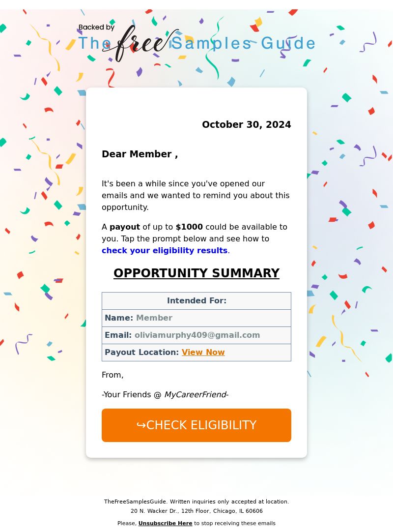Image resolution: width=393 pixels, height=532 pixels.
Task: Click the bold word 'payout' in message
Action: [x=125, y=227]
